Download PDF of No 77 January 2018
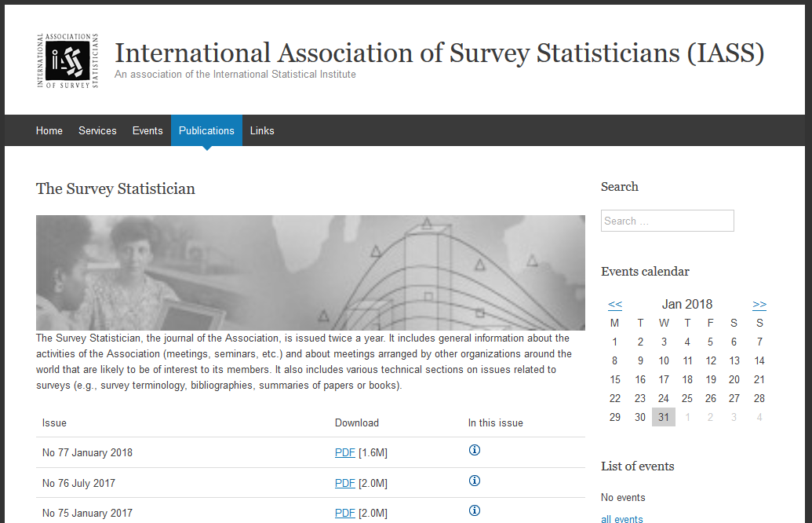812x523 pixels. [x=345, y=452]
